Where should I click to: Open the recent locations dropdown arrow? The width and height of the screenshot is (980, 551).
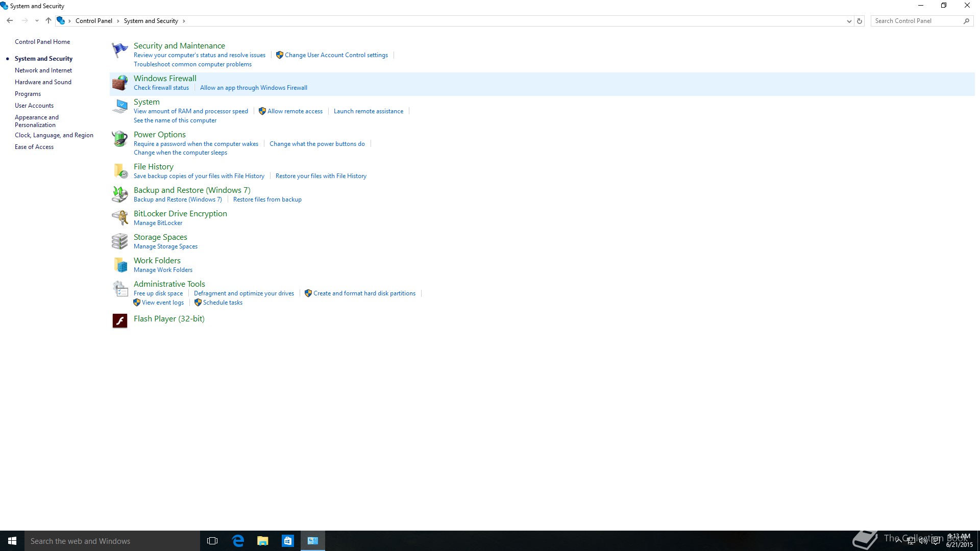tap(37, 21)
